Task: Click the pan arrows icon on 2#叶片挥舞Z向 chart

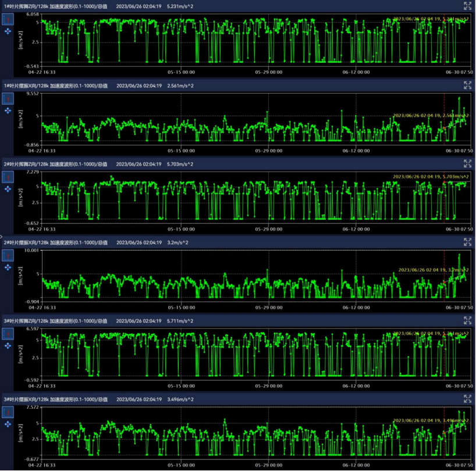Action: tap(8, 188)
